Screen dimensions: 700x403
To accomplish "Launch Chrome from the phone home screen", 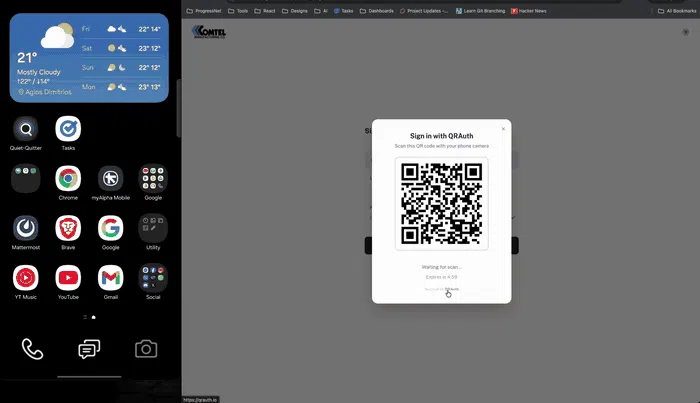I will point(68,179).
